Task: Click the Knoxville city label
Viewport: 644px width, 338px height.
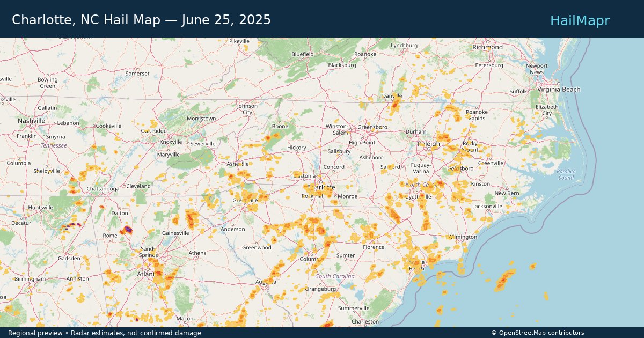Action: tap(171, 142)
